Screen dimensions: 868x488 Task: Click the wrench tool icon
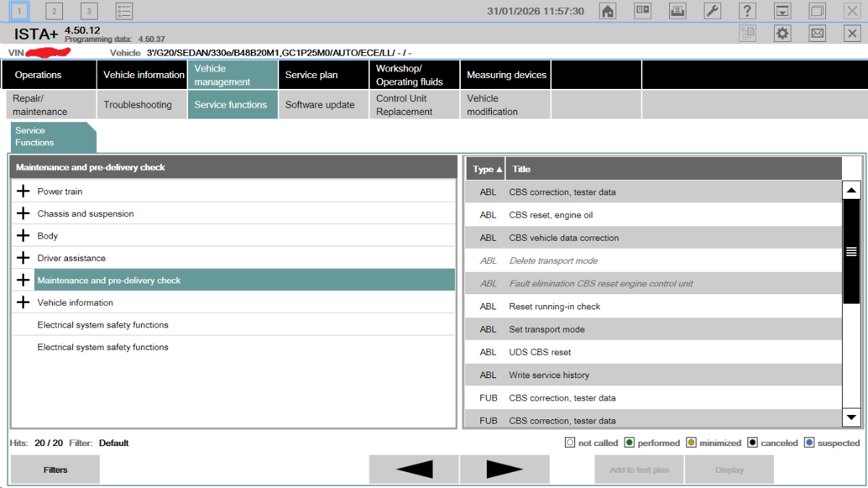pos(712,11)
